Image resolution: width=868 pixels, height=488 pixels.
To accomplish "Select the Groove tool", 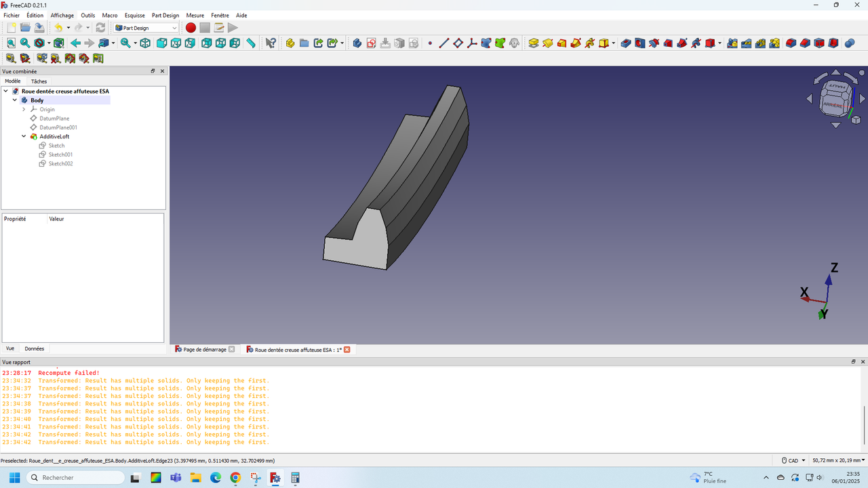I will [x=654, y=43].
